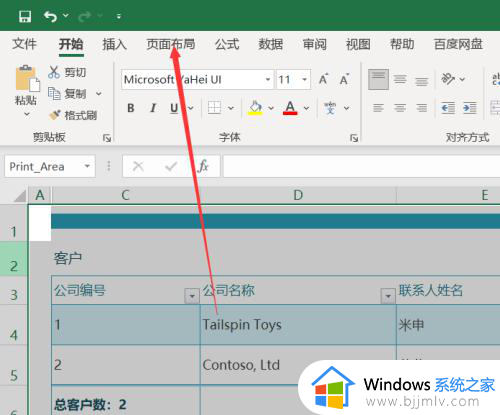Toggle middle align
Viewport: 500px width, 415px height.
point(400,79)
